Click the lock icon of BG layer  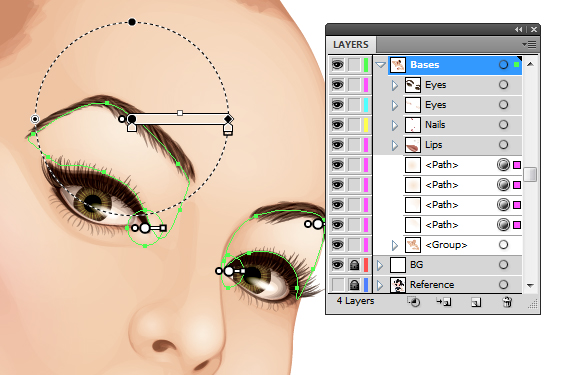pos(354,265)
